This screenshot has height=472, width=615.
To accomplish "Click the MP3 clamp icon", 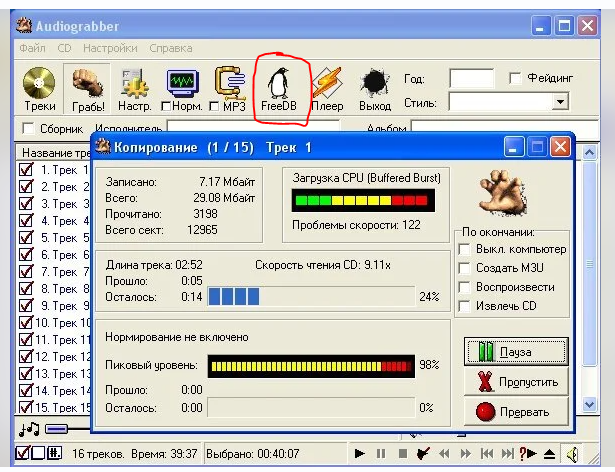I will click(230, 83).
